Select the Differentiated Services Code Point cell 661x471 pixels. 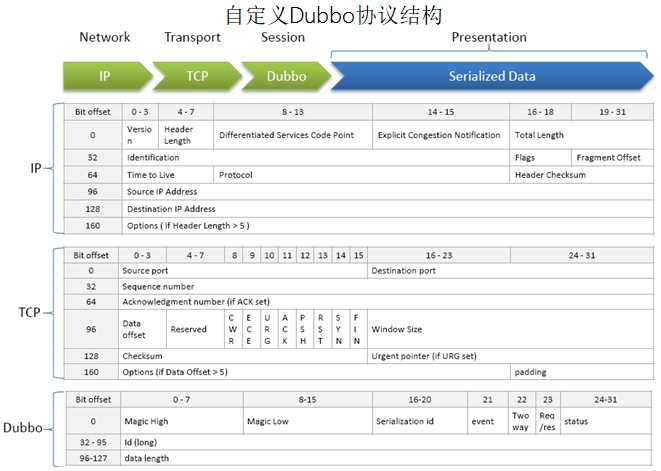point(293,135)
